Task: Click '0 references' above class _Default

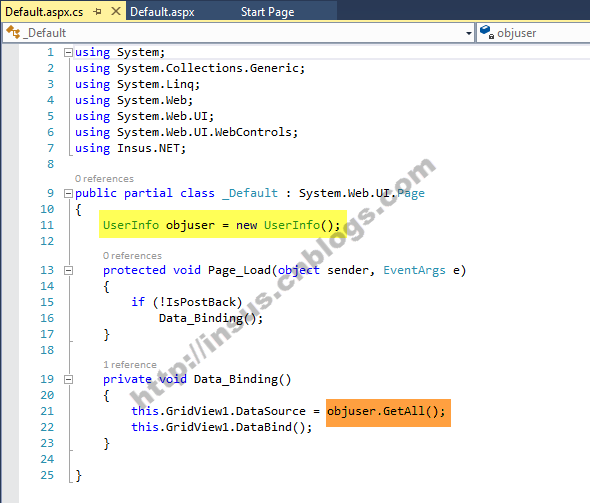Action: coord(104,178)
